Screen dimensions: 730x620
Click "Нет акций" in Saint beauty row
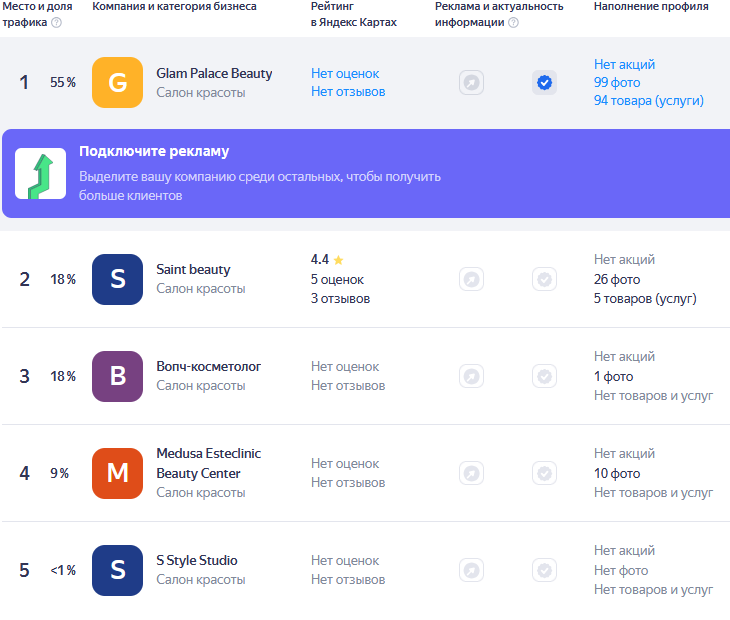pyautogui.click(x=624, y=260)
